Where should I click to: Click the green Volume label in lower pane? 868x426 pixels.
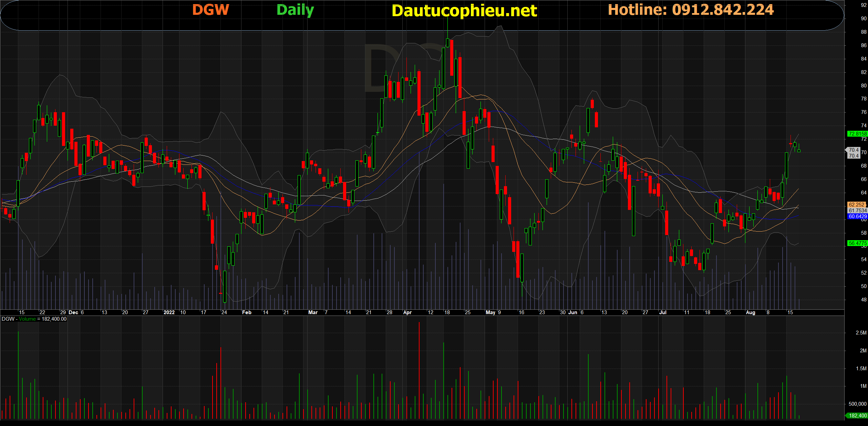pos(27,319)
